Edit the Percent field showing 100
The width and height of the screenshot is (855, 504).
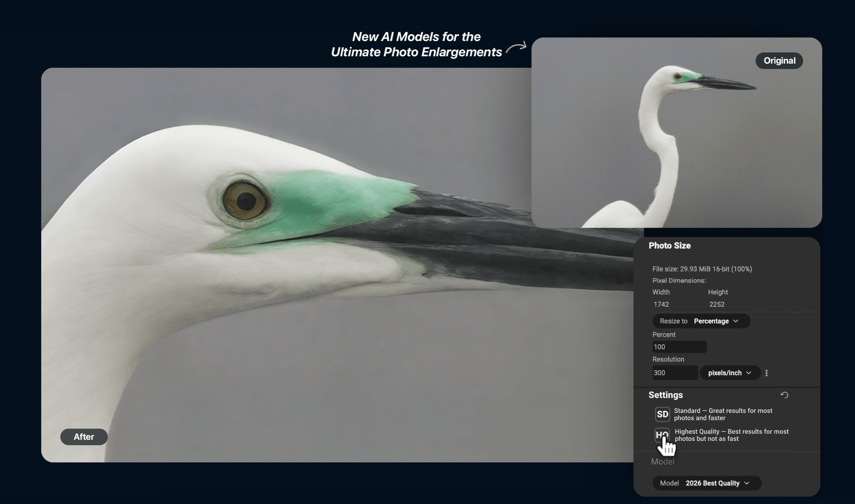pos(679,347)
